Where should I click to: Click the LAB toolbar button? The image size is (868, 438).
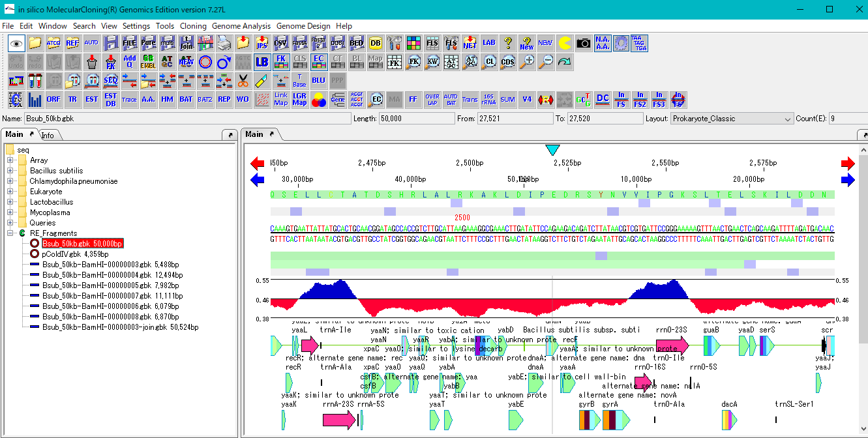[489, 43]
